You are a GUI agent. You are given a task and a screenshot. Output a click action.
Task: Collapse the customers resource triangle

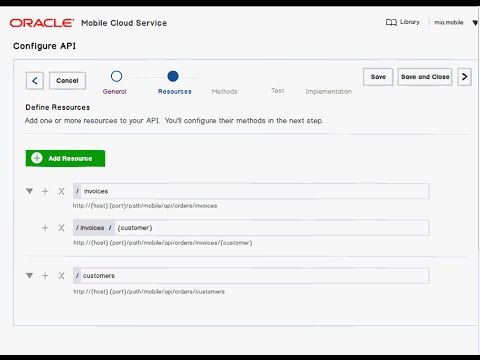pyautogui.click(x=29, y=276)
